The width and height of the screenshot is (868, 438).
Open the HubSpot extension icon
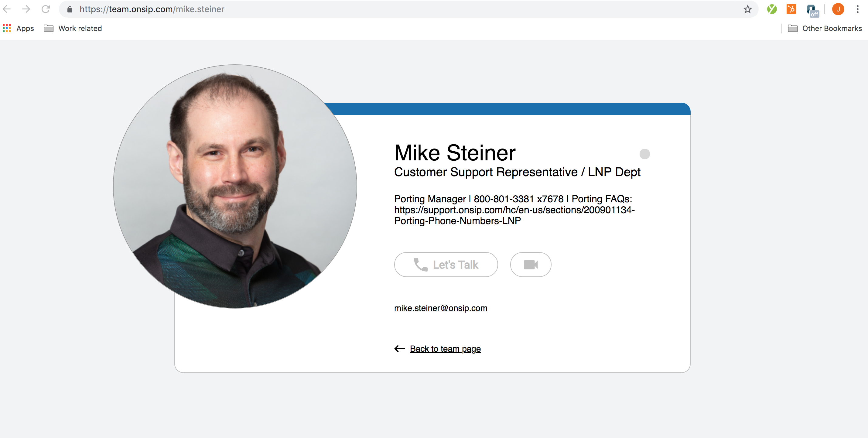pyautogui.click(x=791, y=9)
